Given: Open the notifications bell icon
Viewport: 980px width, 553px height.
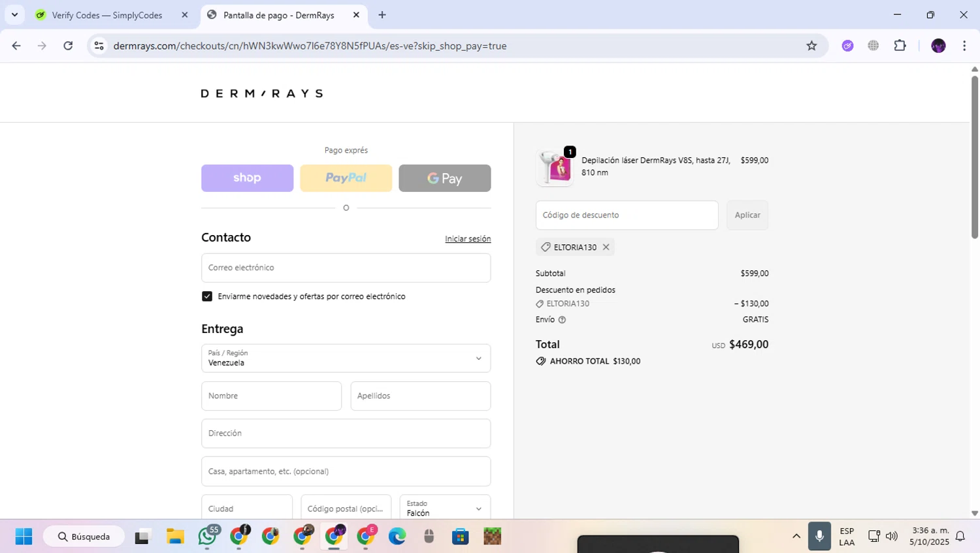Looking at the screenshot, I should (960, 537).
